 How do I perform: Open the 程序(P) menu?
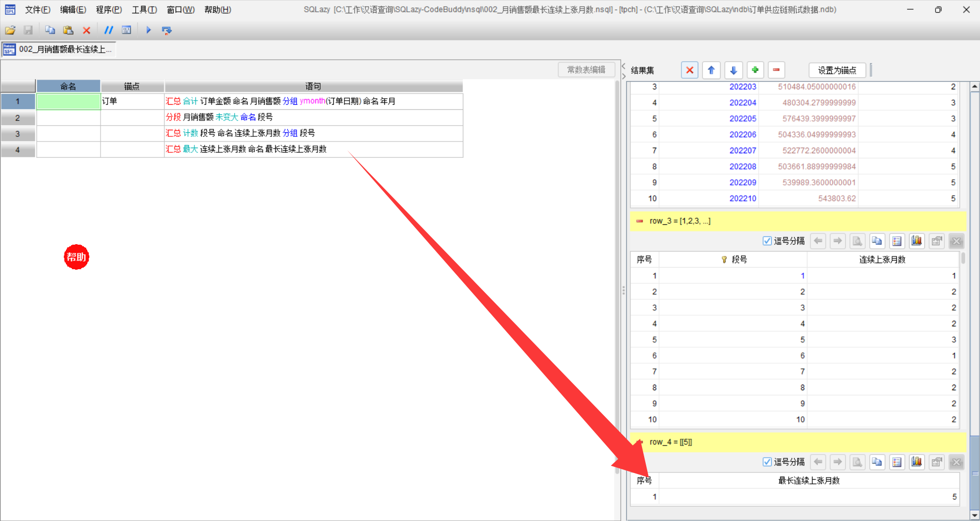pos(109,10)
